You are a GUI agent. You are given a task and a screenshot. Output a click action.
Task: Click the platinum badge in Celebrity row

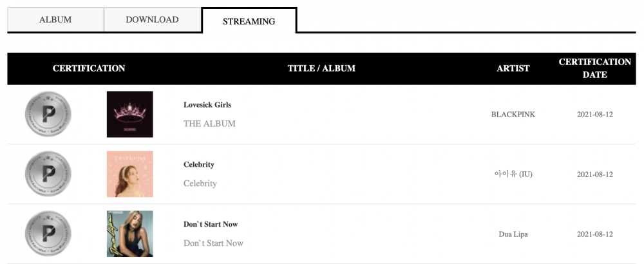click(48, 174)
